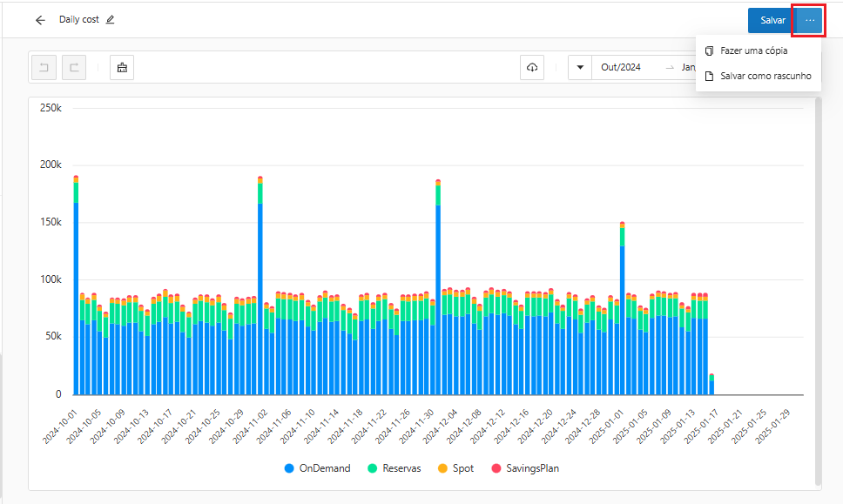Click the document icon beside Salvar como rascunho
The image size is (843, 504).
point(710,76)
